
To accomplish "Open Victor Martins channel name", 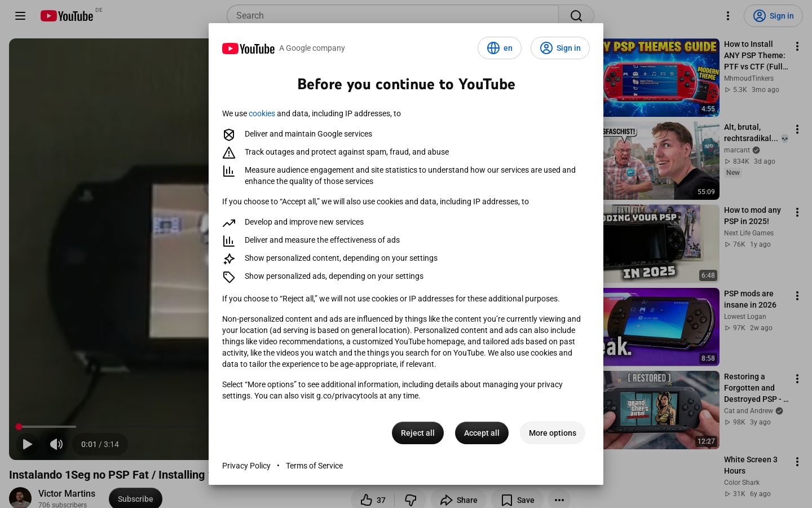I will [67, 493].
